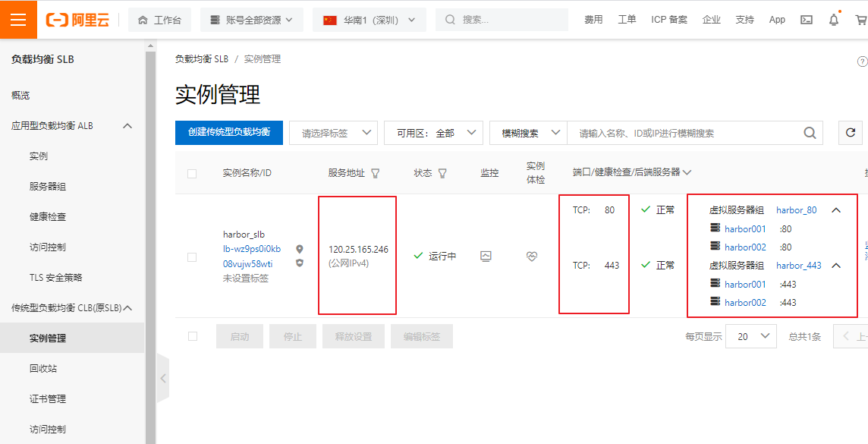
Task: Click the 负载均衡 SLB breadcrumb link
Action: [x=202, y=59]
